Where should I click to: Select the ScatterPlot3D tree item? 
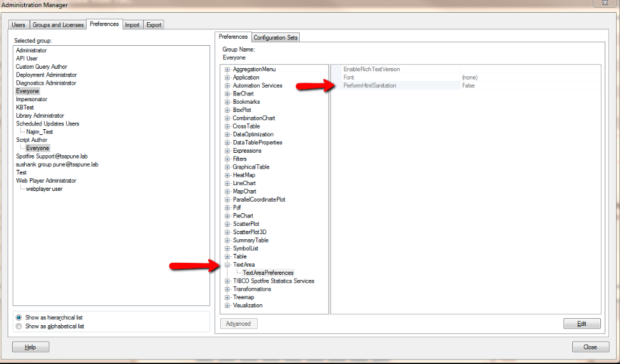(x=250, y=232)
